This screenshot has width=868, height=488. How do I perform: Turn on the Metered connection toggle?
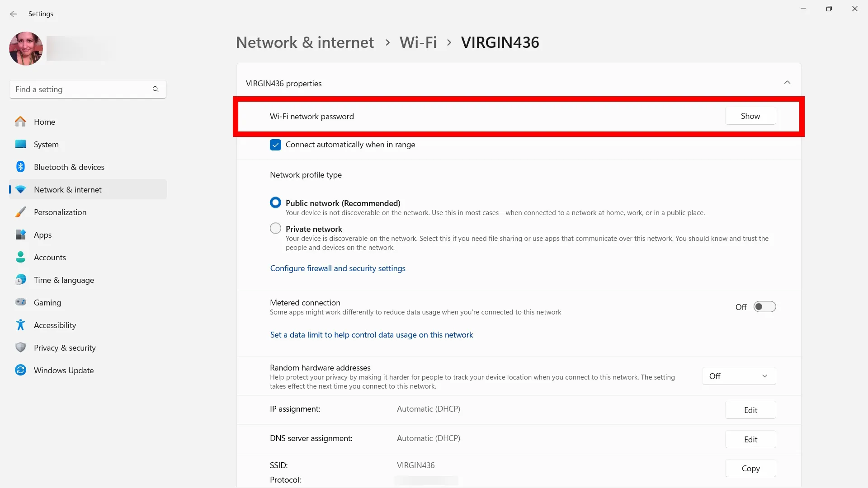click(x=764, y=306)
